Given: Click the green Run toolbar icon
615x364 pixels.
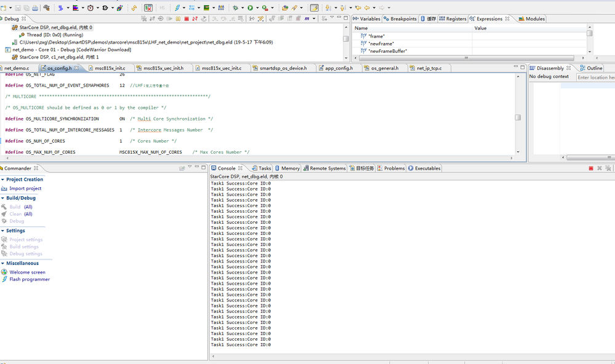Looking at the screenshot, I should (x=250, y=8).
